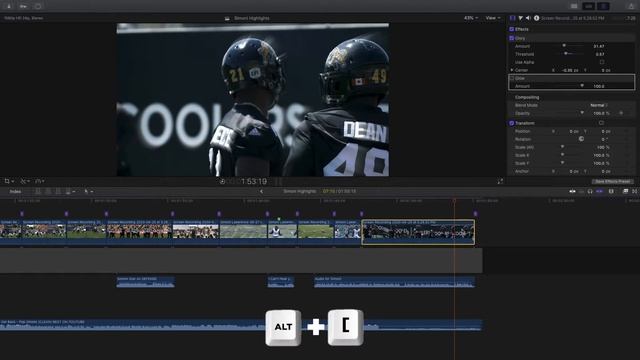The width and height of the screenshot is (640, 360).
Task: Open the viewer zoom 43% dropdown
Action: coord(471,18)
